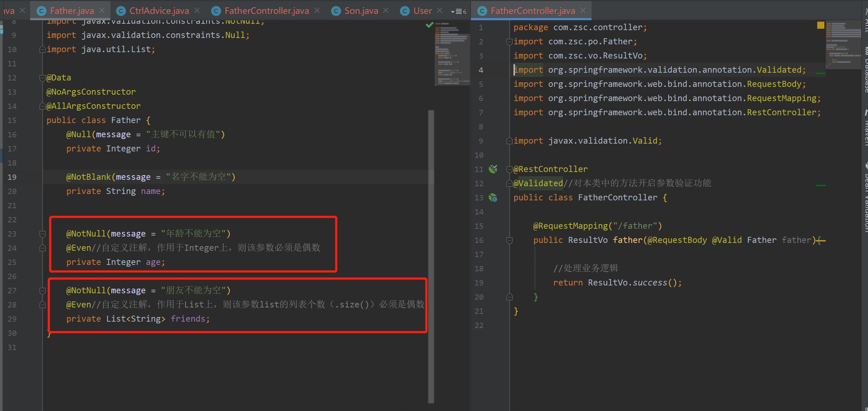Click the gutter icon beside the FatherController class
Screen dimensions: 868x411
(493, 198)
